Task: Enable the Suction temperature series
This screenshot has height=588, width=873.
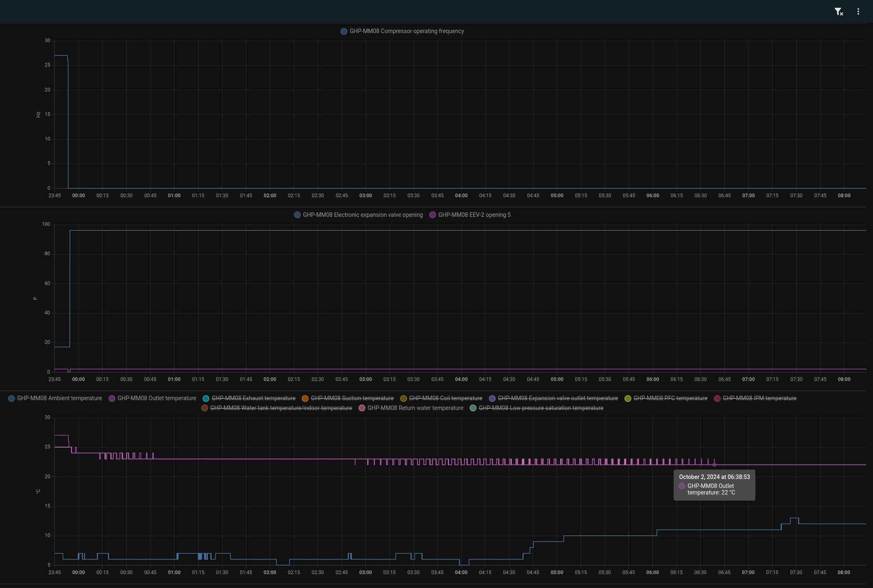Action: pyautogui.click(x=352, y=399)
